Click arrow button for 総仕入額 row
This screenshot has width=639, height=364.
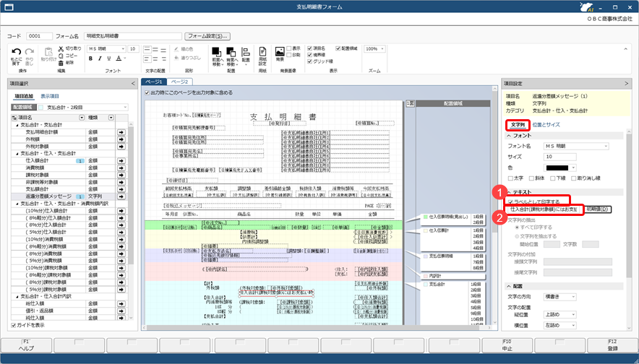click(x=121, y=304)
